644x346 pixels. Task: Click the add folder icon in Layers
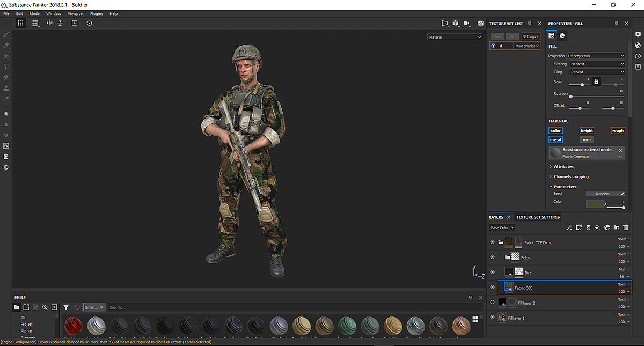(x=617, y=227)
